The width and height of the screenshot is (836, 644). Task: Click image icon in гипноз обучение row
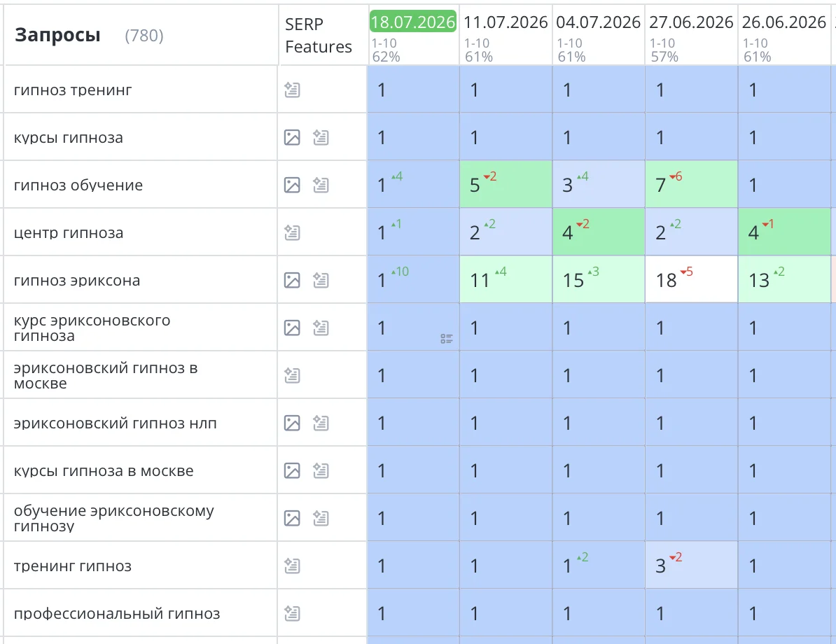point(292,185)
